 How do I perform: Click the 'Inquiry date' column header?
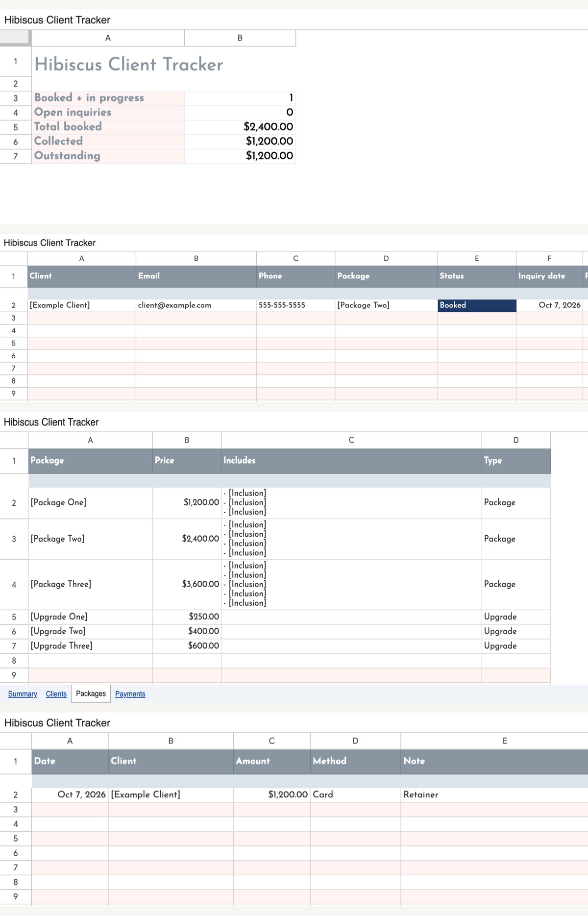[x=549, y=276]
